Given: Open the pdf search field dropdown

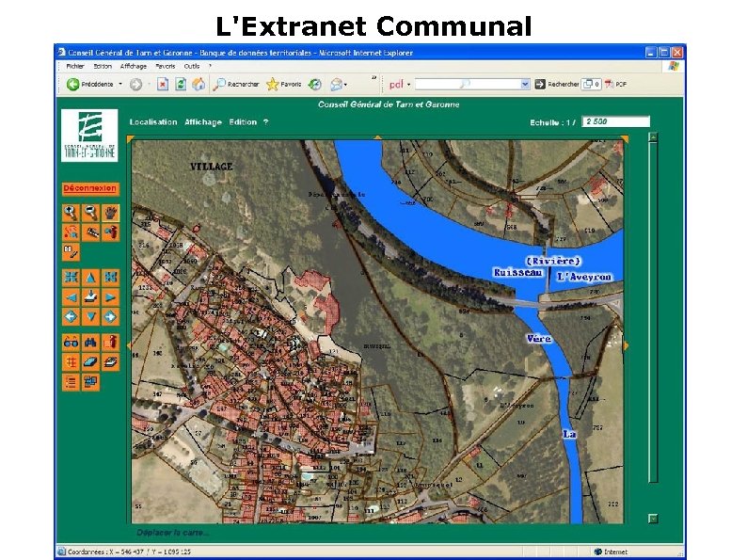Looking at the screenshot, I should point(525,85).
